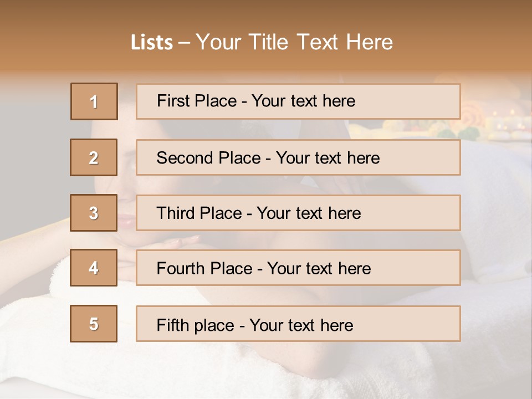The image size is (532, 399).
Task: Click the word Fifth in fifth row
Action: [172, 325]
